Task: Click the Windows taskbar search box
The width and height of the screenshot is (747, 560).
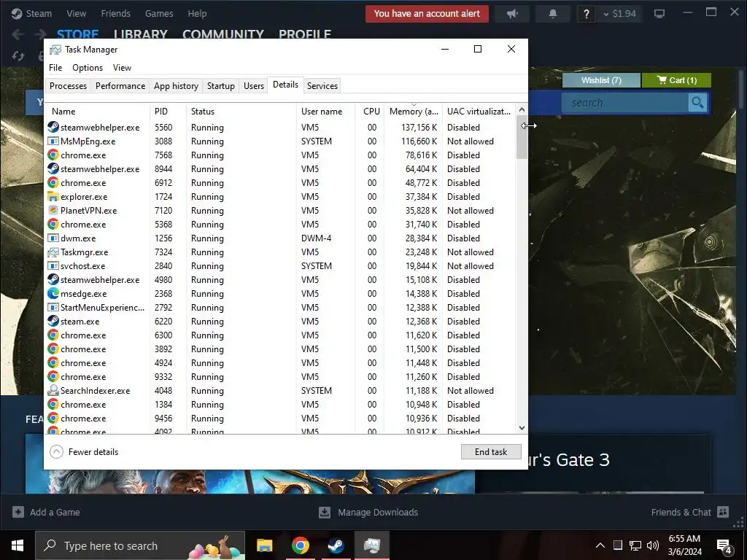Action: coord(140,545)
